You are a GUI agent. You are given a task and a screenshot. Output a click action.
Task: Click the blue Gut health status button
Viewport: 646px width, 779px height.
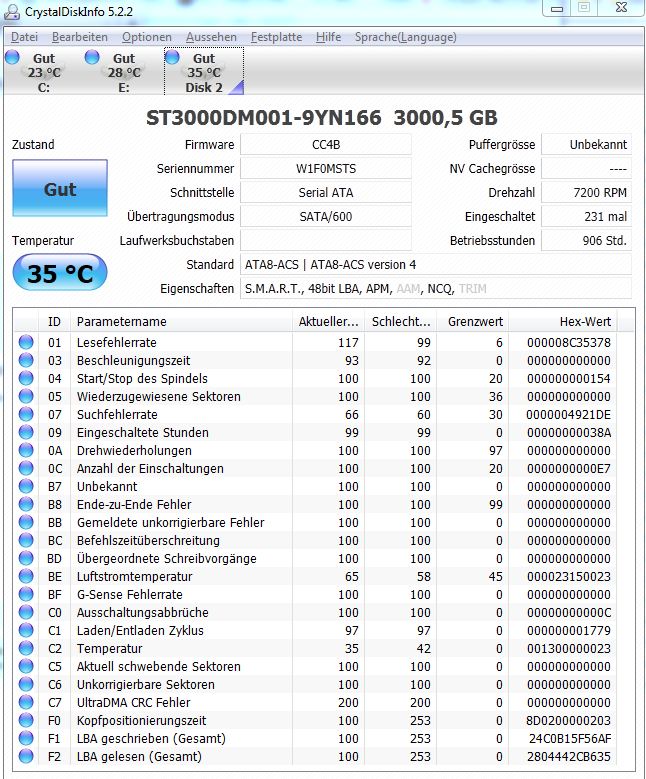(x=60, y=188)
